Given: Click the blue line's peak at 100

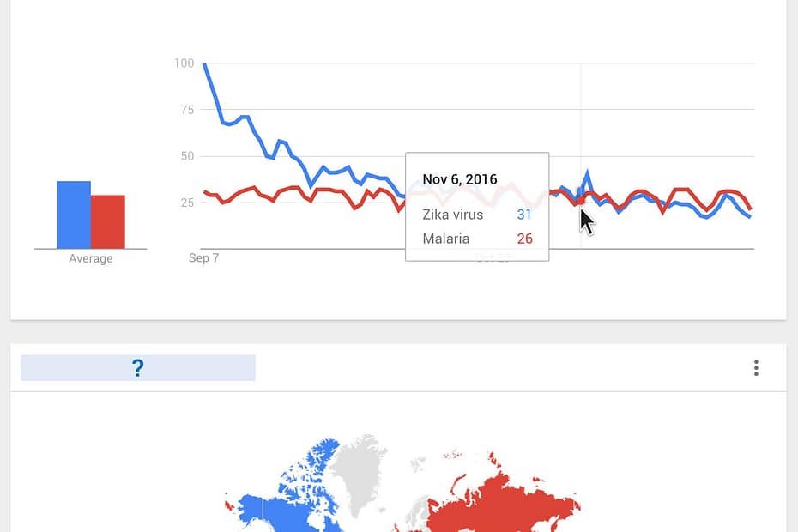Looking at the screenshot, I should 204,64.
